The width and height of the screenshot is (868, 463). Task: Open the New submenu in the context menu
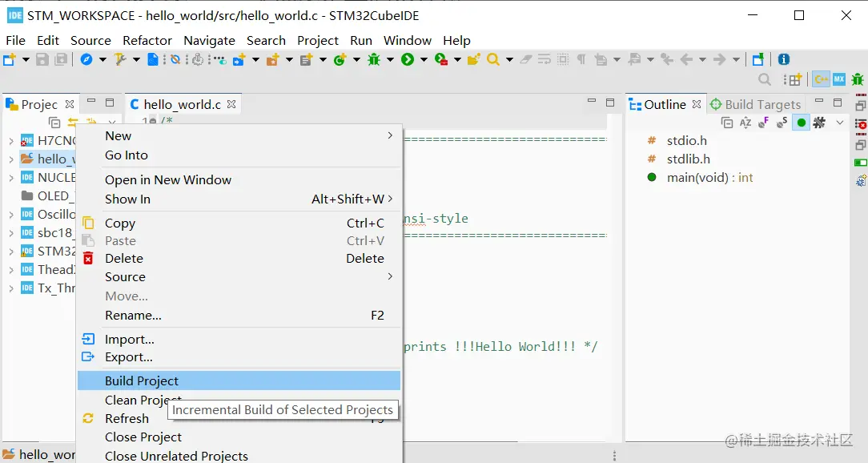[239, 135]
